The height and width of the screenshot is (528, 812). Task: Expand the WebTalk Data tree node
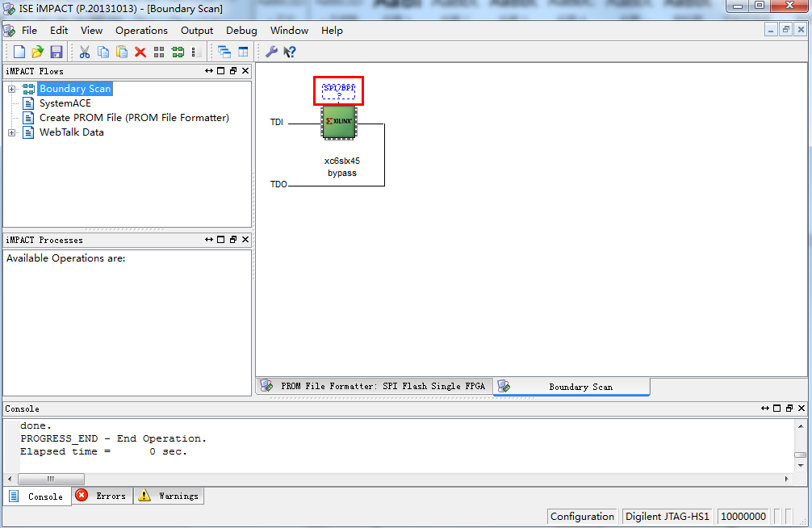[11, 132]
